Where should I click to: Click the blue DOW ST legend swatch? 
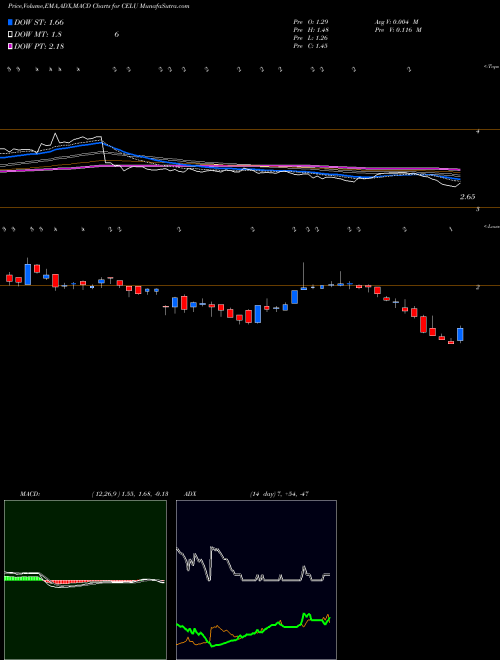[x=10, y=22]
